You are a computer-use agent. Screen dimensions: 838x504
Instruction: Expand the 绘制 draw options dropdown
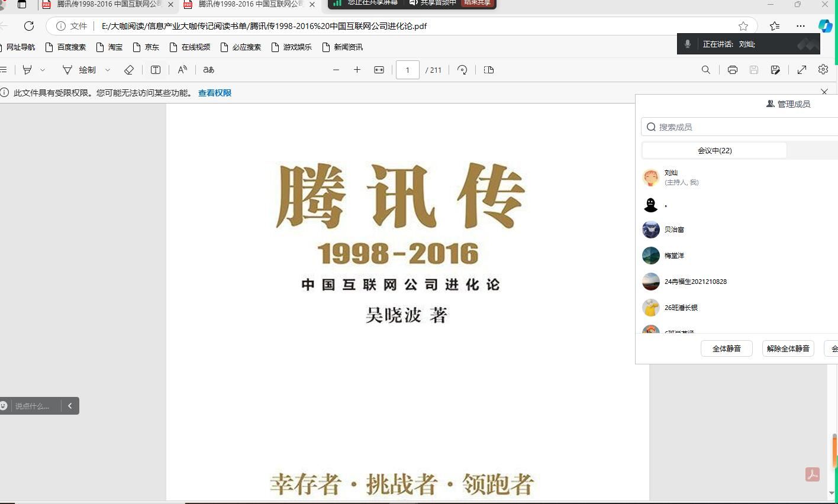click(x=108, y=70)
